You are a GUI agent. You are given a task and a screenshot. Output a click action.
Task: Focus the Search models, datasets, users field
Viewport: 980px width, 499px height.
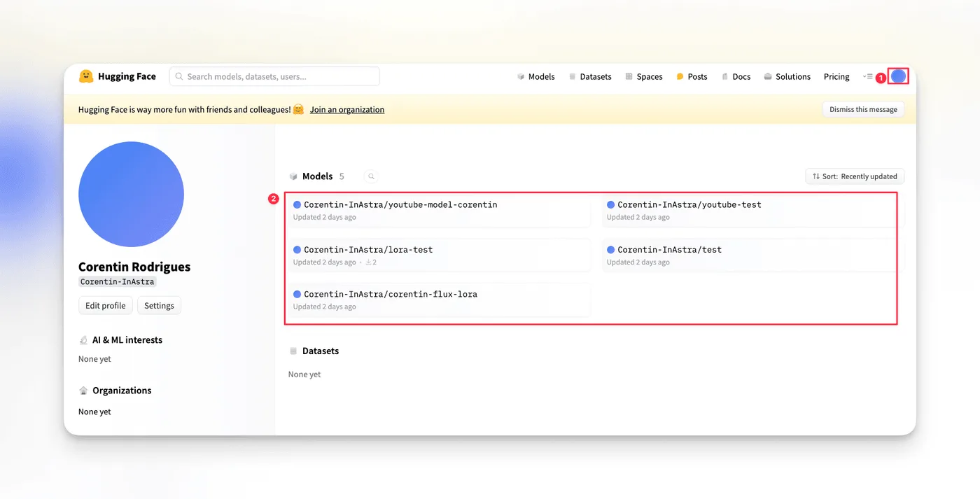(274, 76)
